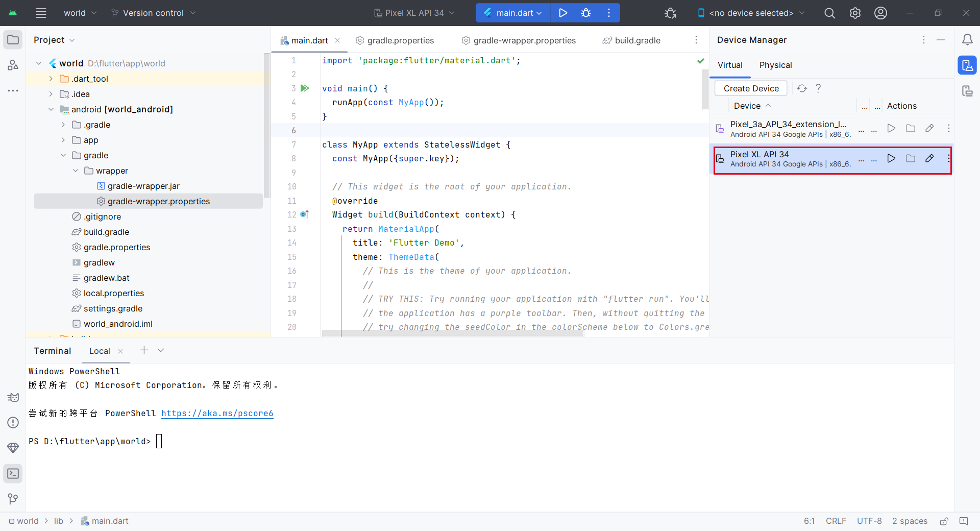Edit the Pixel XL API 34 device
This screenshot has width=980, height=531.
[929, 158]
